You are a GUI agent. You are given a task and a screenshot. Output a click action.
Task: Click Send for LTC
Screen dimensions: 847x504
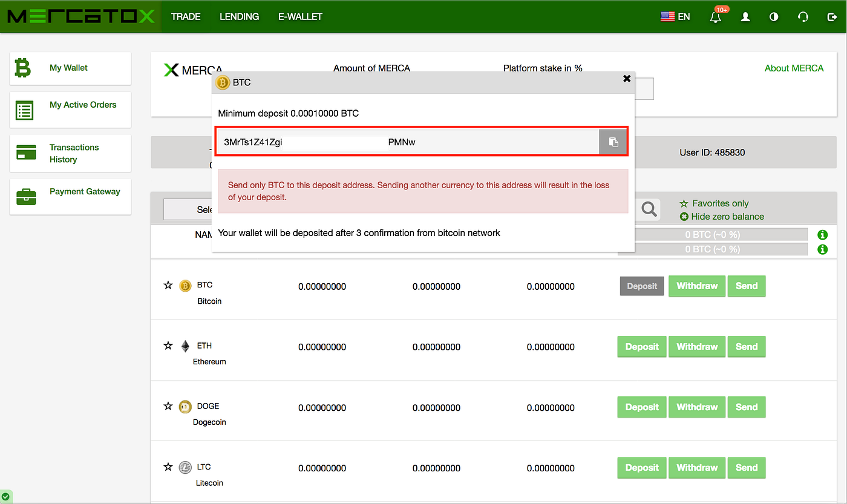747,468
